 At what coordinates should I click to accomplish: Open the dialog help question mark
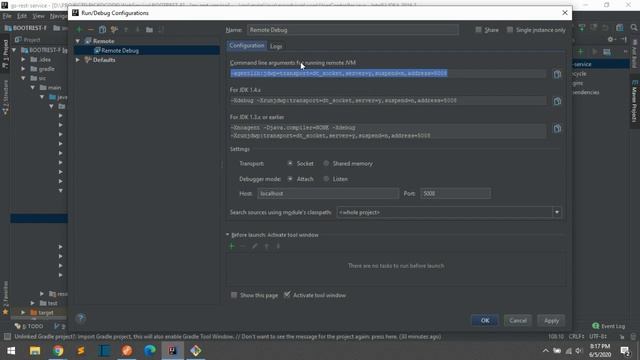[x=81, y=318]
